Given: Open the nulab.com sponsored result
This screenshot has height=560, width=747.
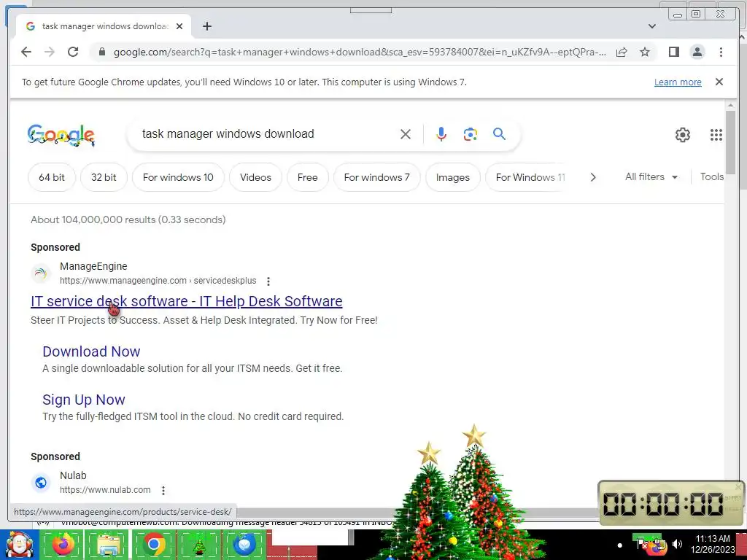Looking at the screenshot, I should tap(105, 489).
